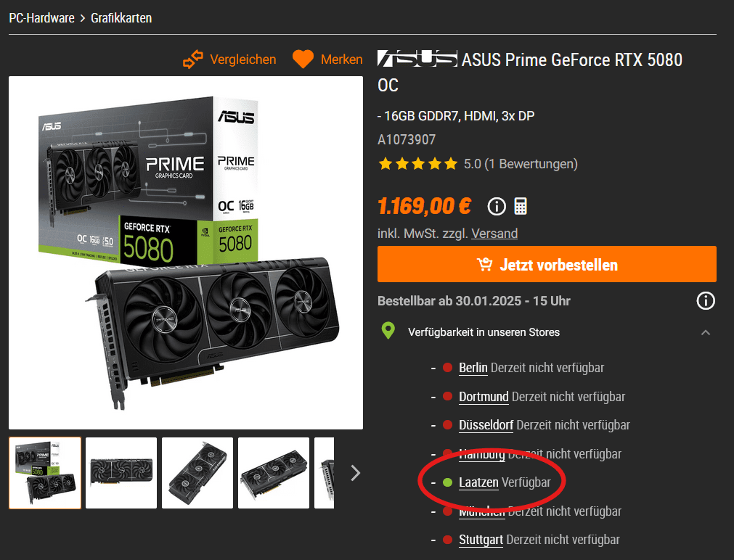Open the Versand shipping link
Image resolution: width=734 pixels, height=560 pixels.
point(494,234)
